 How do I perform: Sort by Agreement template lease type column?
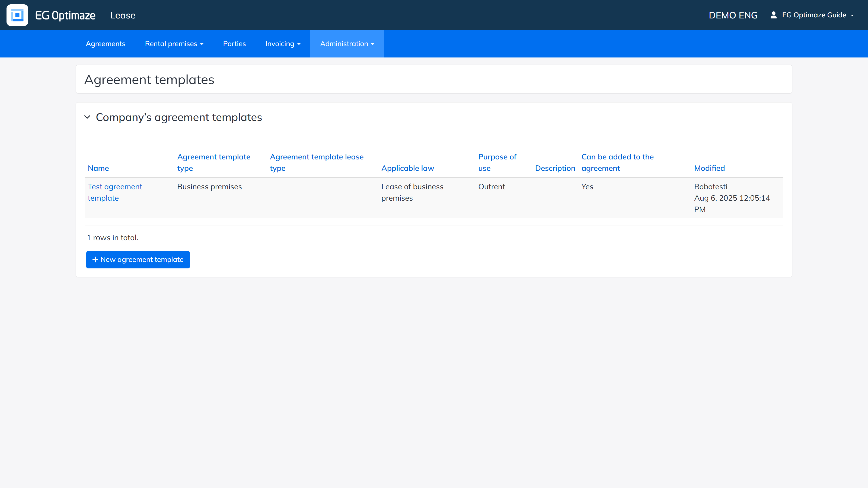317,162
